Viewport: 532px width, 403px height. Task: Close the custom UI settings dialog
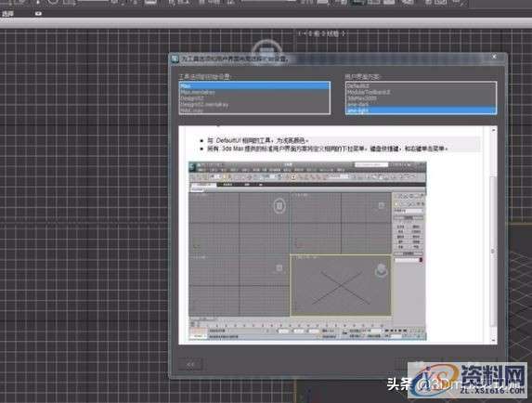click(x=494, y=57)
